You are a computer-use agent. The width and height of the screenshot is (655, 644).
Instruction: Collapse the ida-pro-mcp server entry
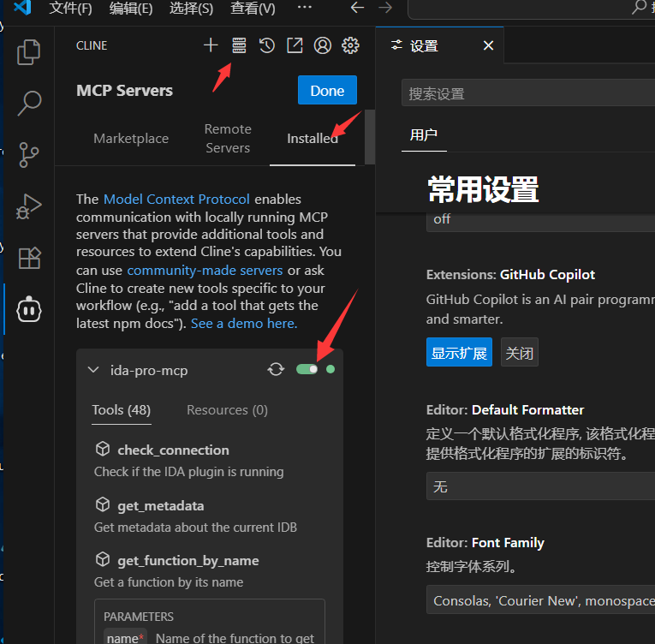coord(93,370)
